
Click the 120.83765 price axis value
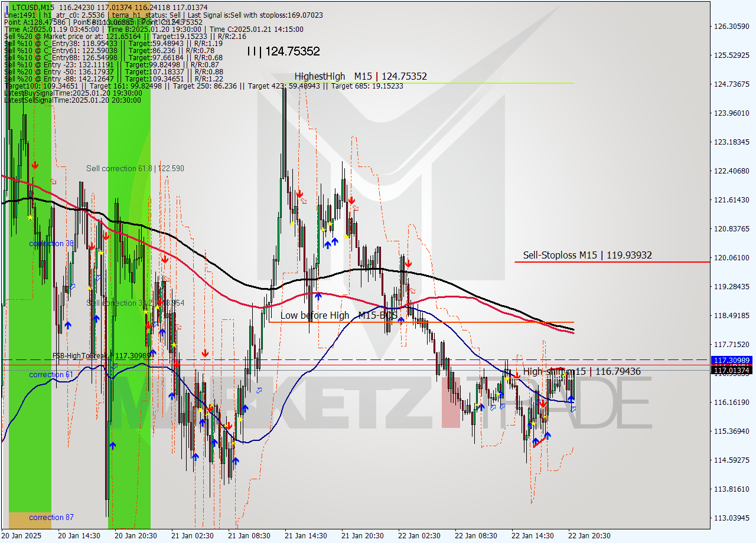[x=731, y=229]
